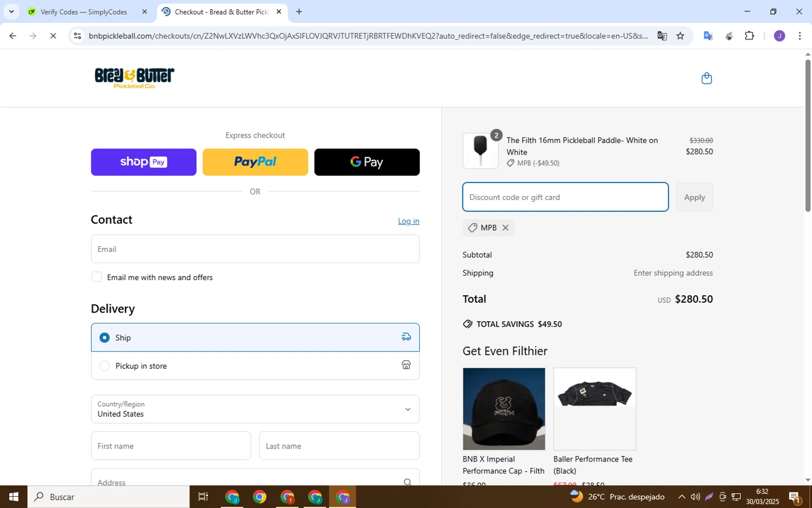
Task: Open the notifications center icon
Action: pos(795,497)
